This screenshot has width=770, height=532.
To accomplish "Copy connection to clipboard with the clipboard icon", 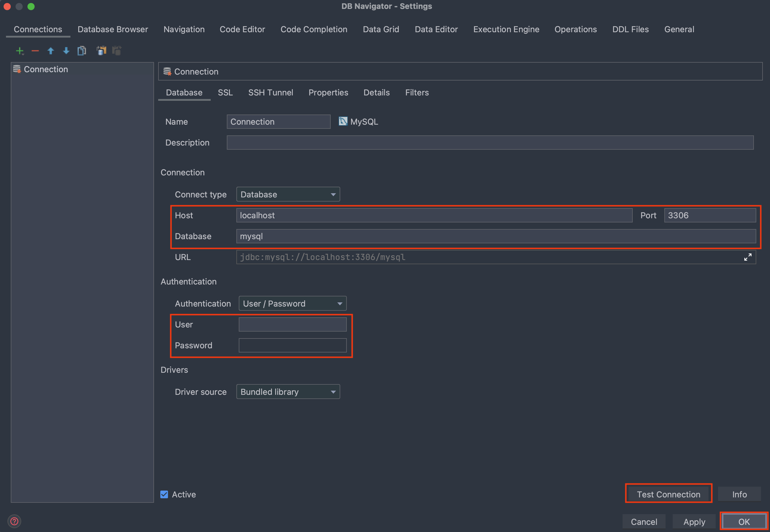I will click(101, 51).
